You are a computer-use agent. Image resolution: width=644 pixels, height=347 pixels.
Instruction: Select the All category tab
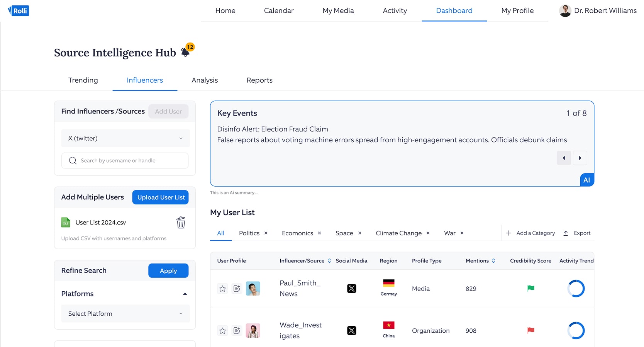coord(220,233)
